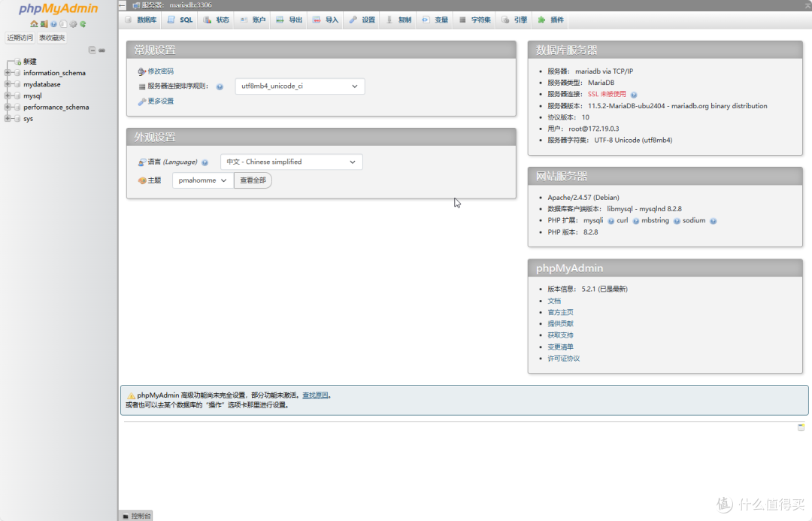The height and width of the screenshot is (521, 812).
Task: Open phpMyAdmin documentation via the question mark icon
Action: coord(53,23)
